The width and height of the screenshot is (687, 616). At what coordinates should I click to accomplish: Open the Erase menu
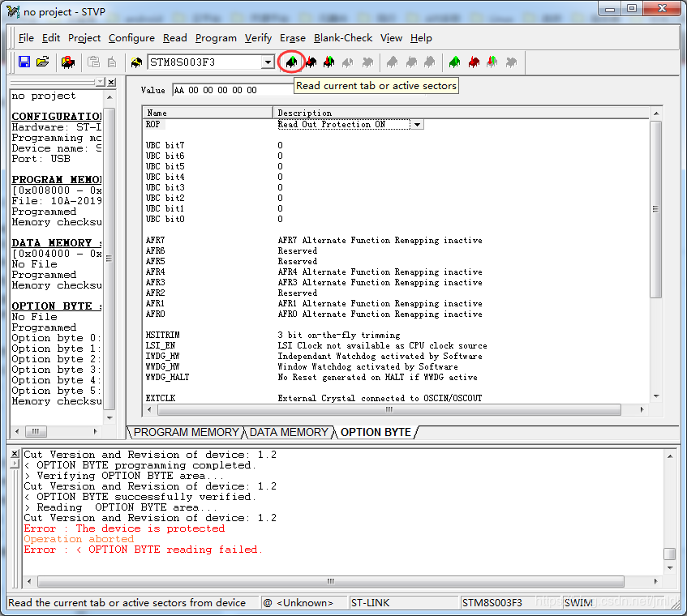[x=293, y=38]
